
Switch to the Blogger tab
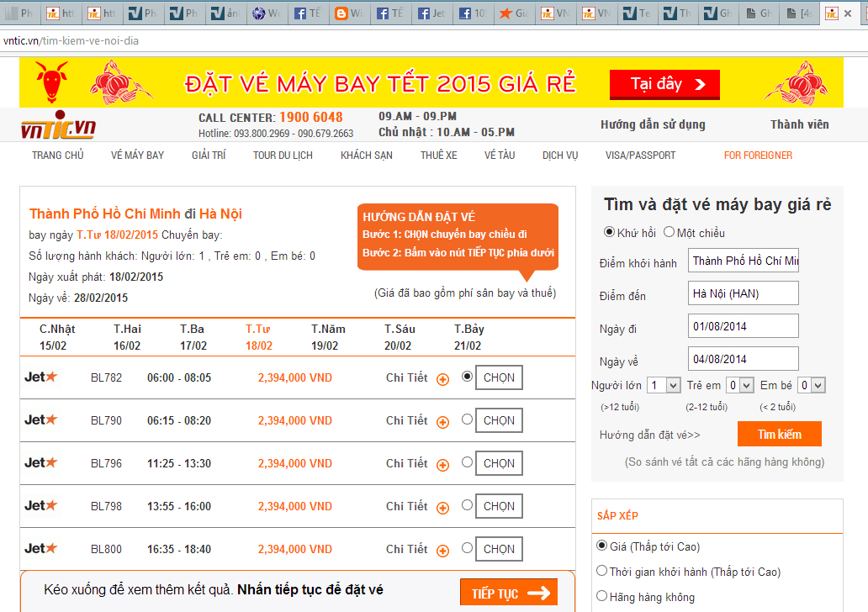click(x=349, y=13)
